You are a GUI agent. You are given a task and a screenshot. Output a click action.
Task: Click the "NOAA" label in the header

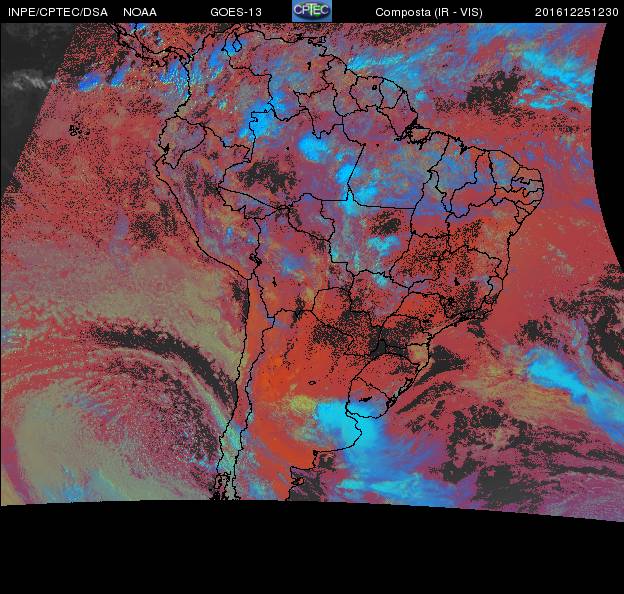coord(140,12)
